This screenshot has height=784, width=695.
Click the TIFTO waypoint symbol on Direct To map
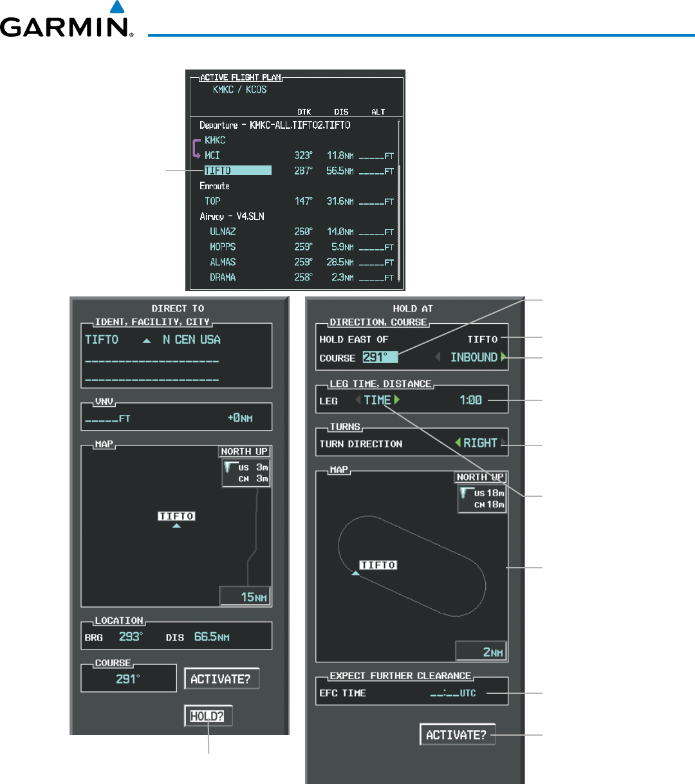point(176,526)
